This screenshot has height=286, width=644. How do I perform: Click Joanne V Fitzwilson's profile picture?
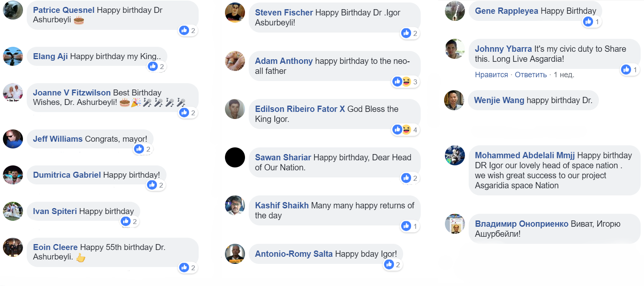pyautogui.click(x=13, y=93)
